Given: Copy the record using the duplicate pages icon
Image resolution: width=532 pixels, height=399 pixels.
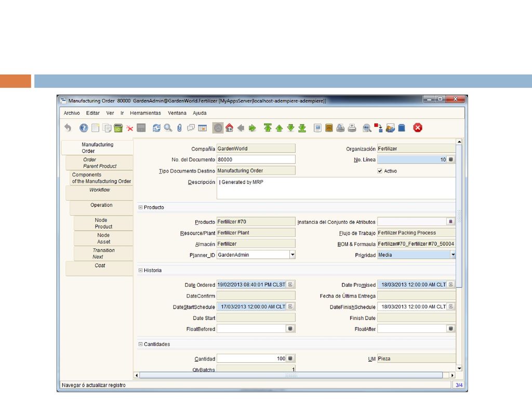Looking at the screenshot, I should pos(107,128).
